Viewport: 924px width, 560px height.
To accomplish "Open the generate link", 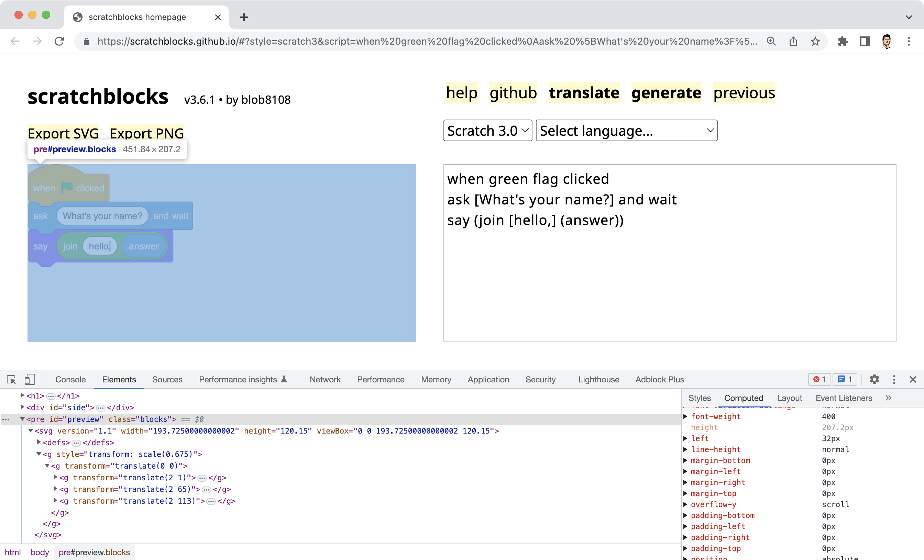I will [665, 92].
